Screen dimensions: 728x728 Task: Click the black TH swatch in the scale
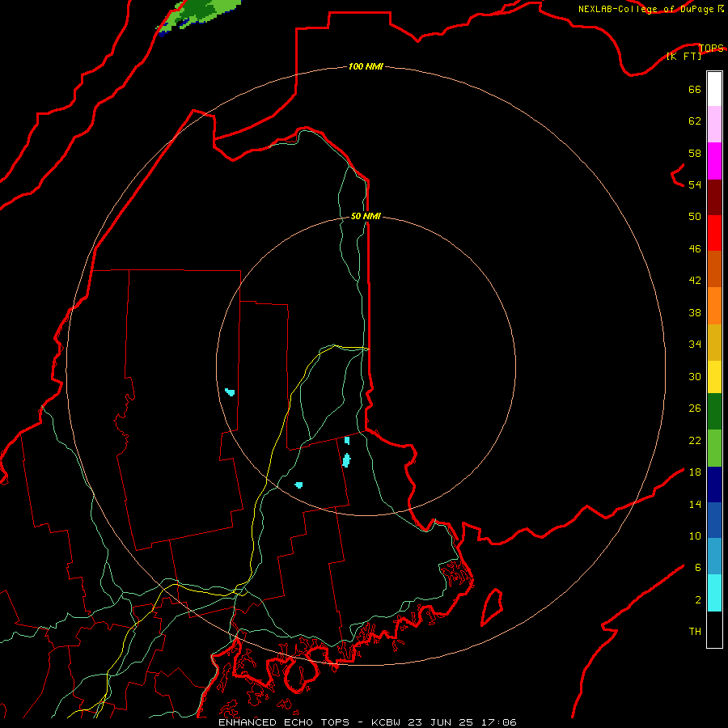point(714,629)
